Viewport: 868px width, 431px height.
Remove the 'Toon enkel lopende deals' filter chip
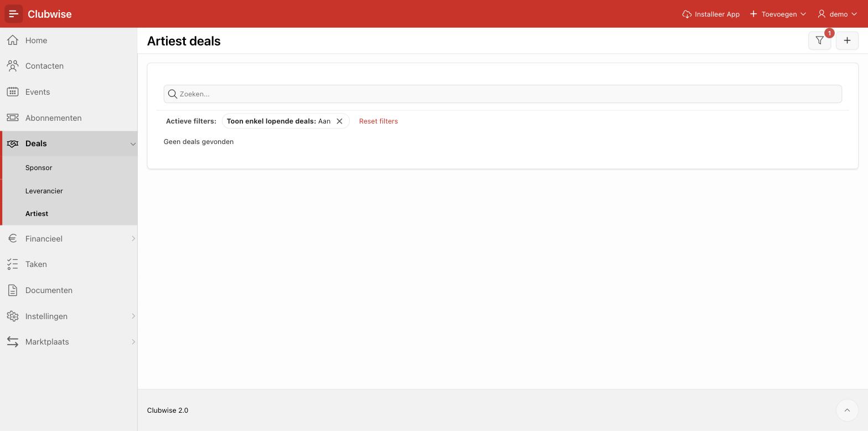point(339,121)
